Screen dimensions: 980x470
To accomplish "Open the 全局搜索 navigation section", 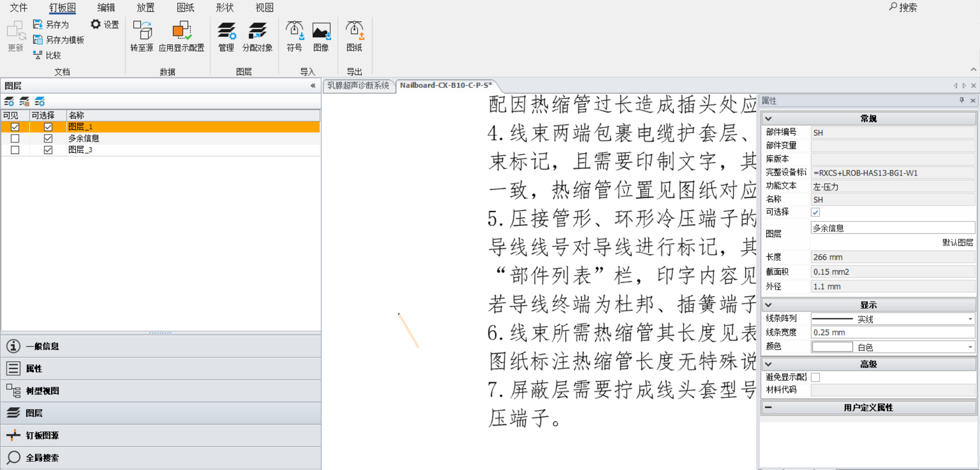I will point(161,458).
